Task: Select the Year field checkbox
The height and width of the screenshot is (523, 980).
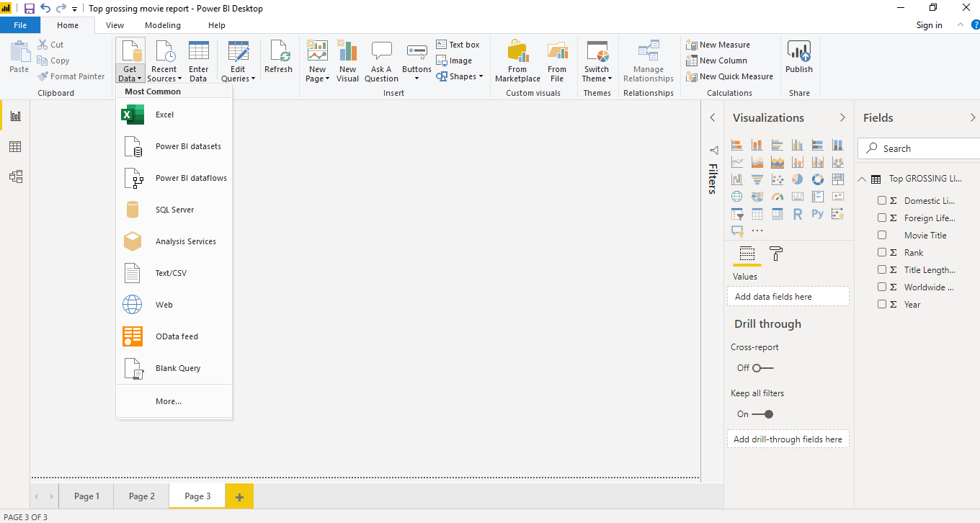Action: click(882, 304)
